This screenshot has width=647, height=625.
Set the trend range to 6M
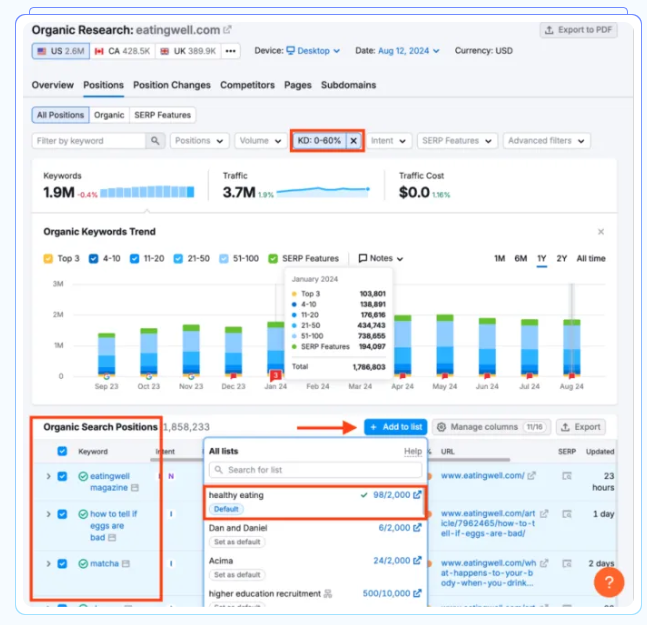pyautogui.click(x=521, y=258)
